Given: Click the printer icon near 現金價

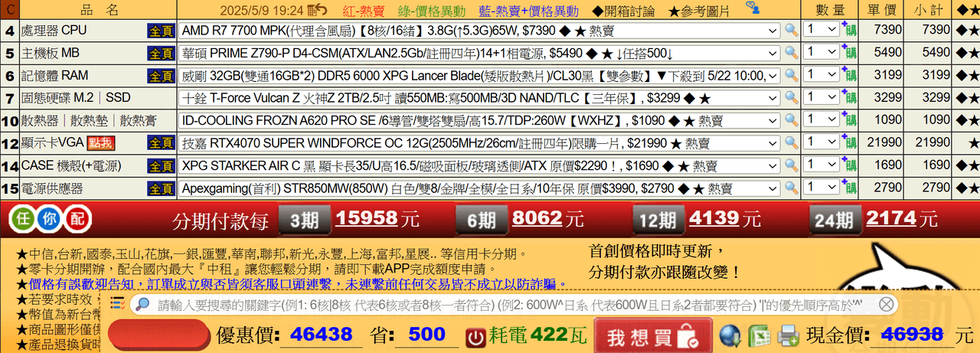Looking at the screenshot, I should [788, 335].
